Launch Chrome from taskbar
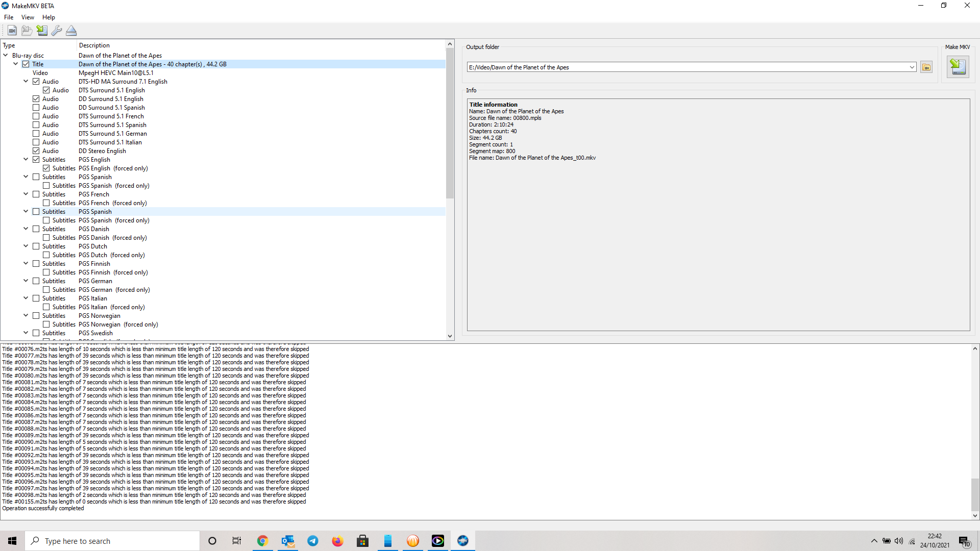The height and width of the screenshot is (551, 980). pos(262,541)
